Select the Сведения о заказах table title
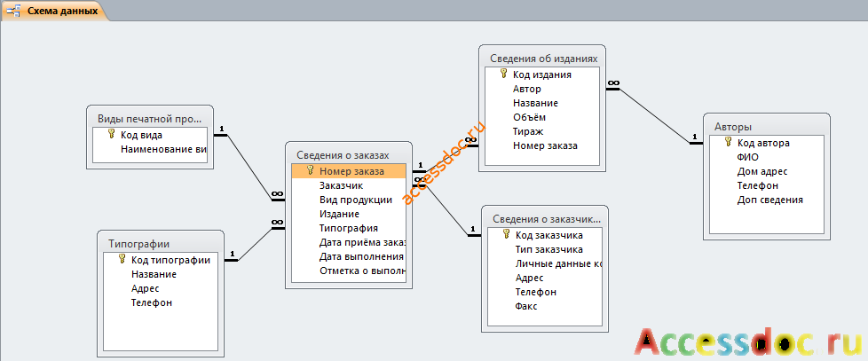 [343, 155]
